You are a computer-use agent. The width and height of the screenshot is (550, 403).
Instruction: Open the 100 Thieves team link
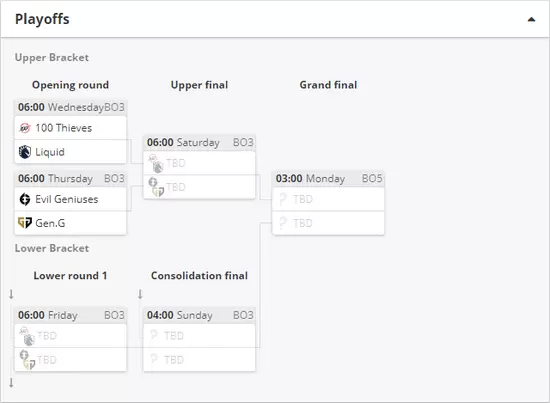coord(63,128)
